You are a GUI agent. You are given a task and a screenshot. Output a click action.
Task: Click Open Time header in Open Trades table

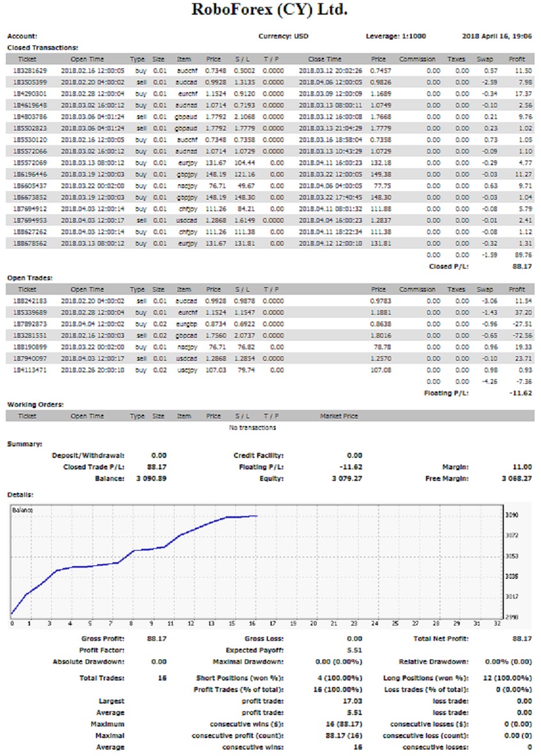(x=87, y=289)
